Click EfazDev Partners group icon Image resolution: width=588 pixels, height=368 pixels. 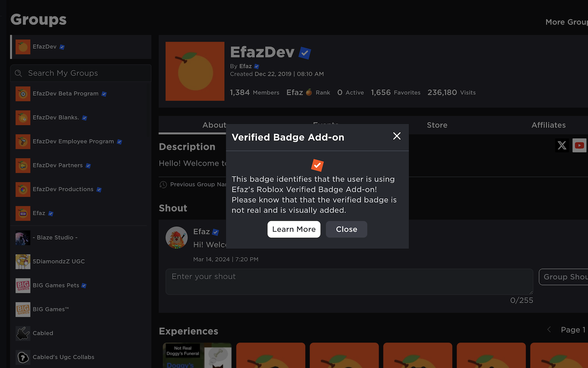pos(23,166)
